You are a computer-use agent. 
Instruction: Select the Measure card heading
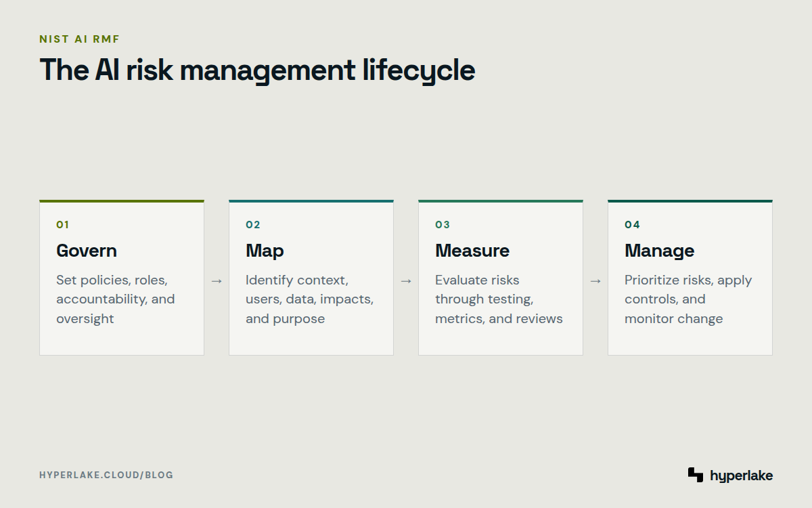(x=472, y=251)
